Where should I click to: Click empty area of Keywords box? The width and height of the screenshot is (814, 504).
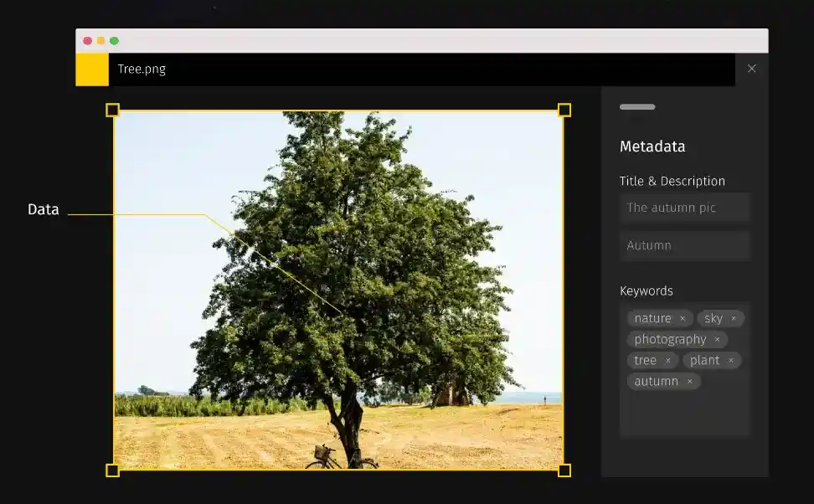click(x=685, y=413)
